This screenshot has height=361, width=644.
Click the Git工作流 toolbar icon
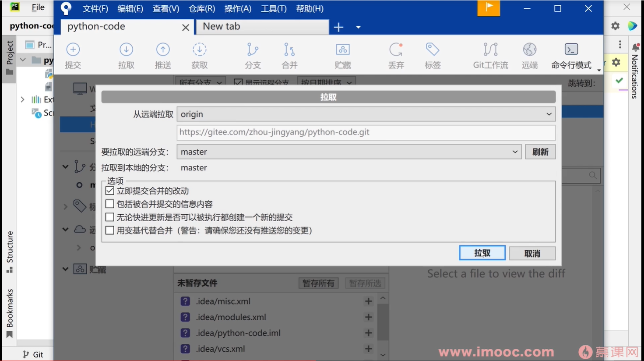click(x=489, y=55)
